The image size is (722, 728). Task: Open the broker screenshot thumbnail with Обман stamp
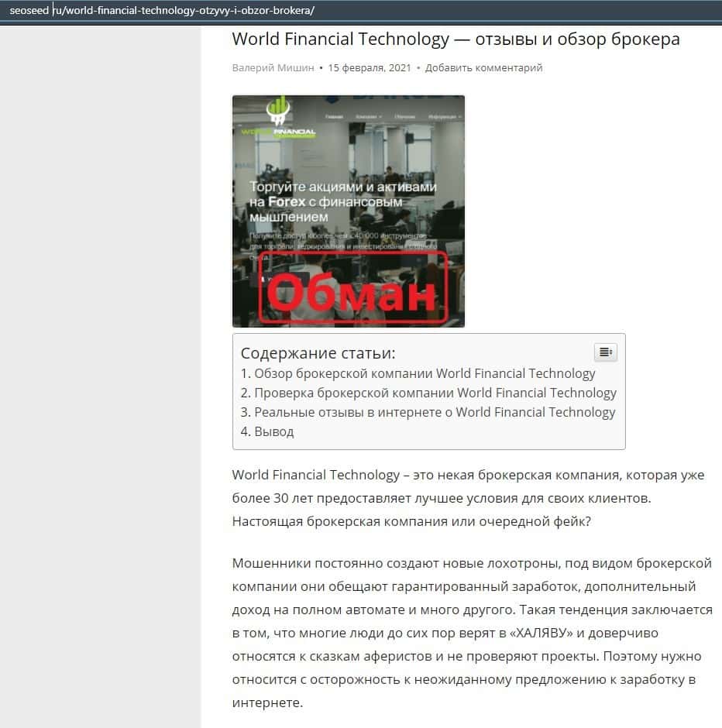(x=349, y=211)
